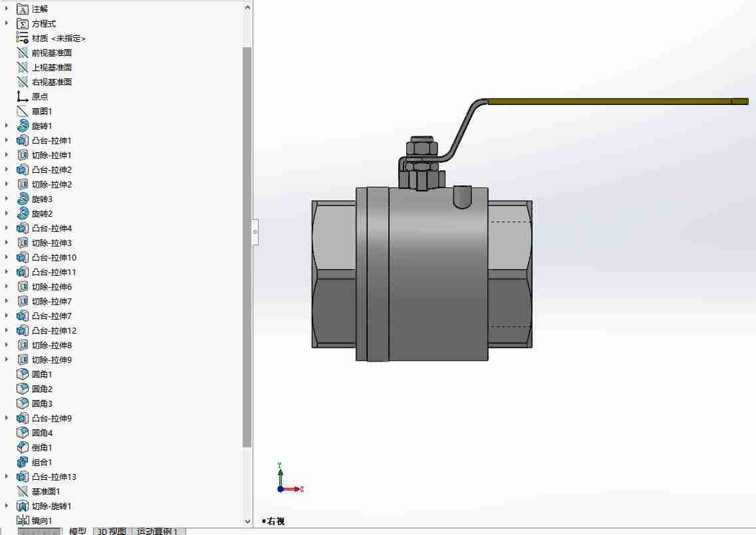Open the 运动算例1 motion study tab
The image size is (756, 535).
(157, 531)
